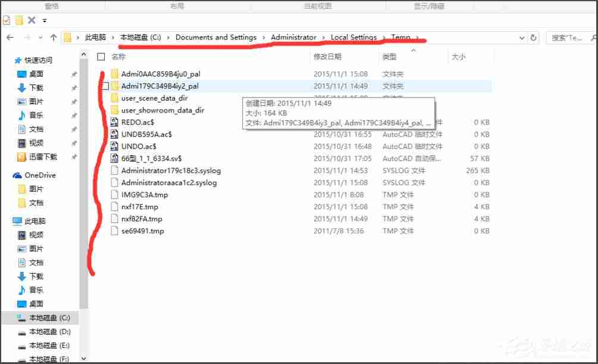Click inside the search box

[568, 37]
